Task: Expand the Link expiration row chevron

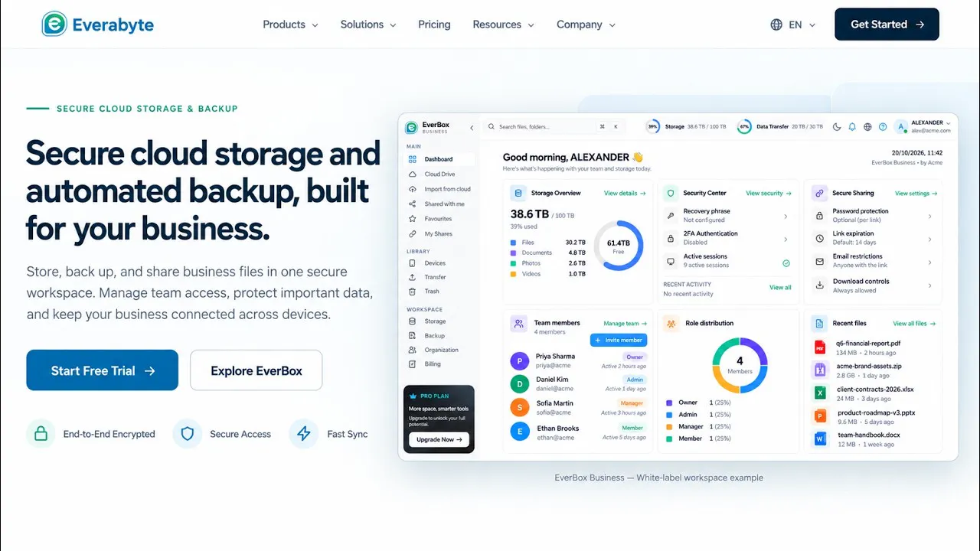Action: click(x=930, y=240)
